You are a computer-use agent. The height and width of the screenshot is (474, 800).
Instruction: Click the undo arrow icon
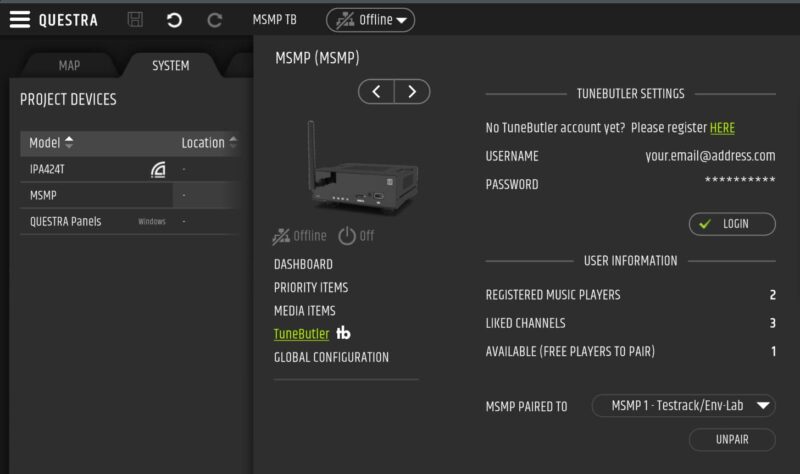[174, 20]
